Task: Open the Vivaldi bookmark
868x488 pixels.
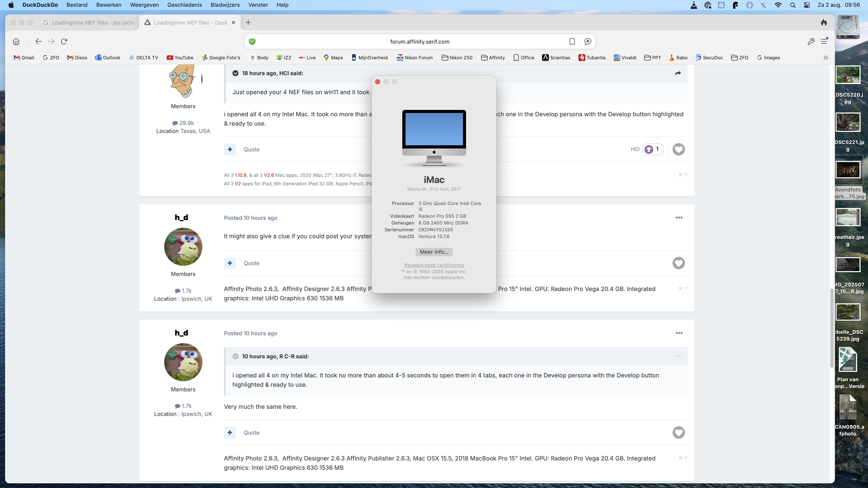Action: tap(625, 58)
